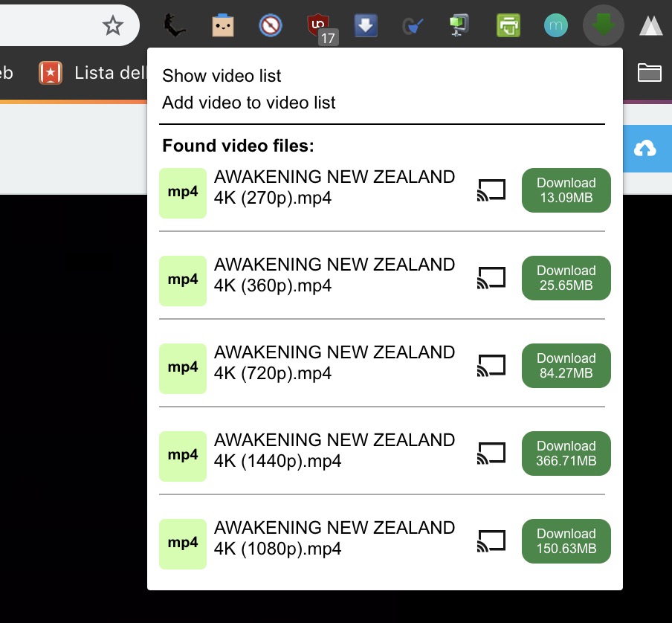Download the 150.63MB 1080p video
The image size is (672, 623).
[566, 541]
